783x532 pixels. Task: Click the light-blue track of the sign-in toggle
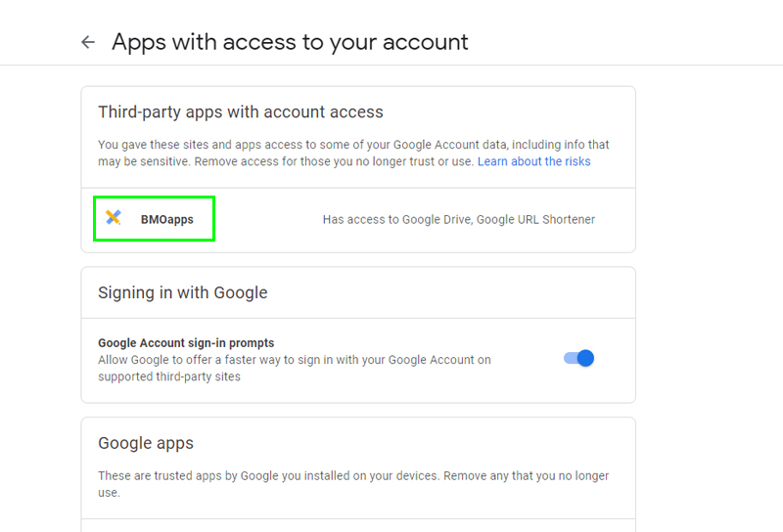570,358
